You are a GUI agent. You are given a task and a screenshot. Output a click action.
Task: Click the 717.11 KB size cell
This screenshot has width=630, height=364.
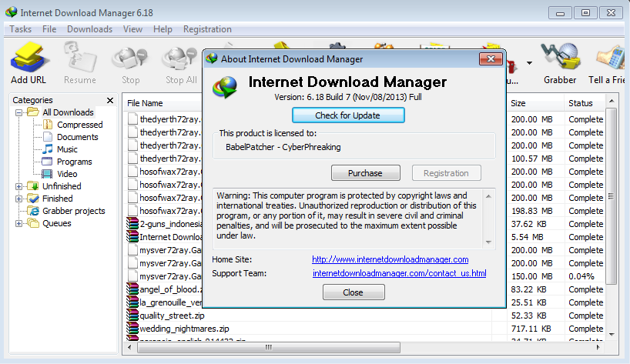(x=531, y=329)
